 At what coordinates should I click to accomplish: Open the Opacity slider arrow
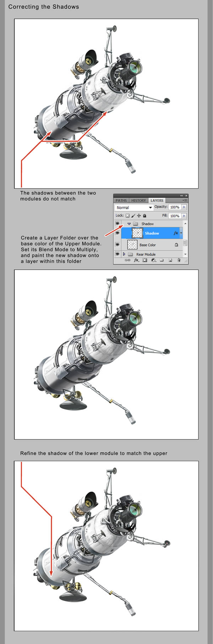point(184,207)
